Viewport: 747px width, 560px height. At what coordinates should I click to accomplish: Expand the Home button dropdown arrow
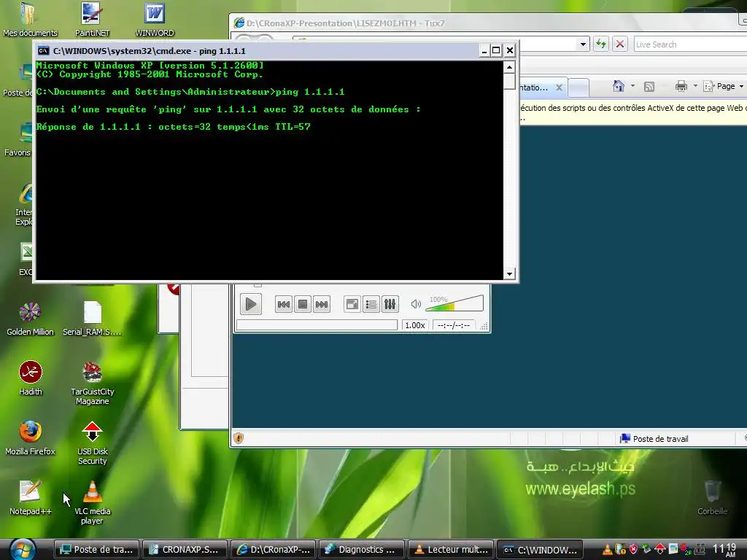click(x=632, y=86)
